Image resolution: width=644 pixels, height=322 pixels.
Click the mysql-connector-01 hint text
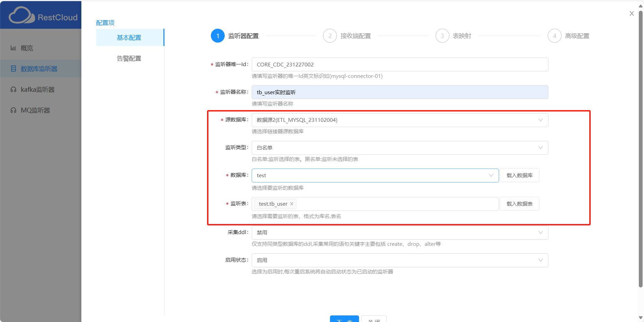point(317,76)
